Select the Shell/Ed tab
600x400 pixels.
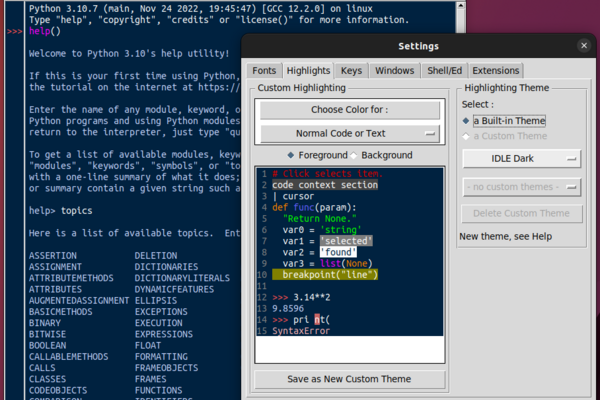[443, 71]
